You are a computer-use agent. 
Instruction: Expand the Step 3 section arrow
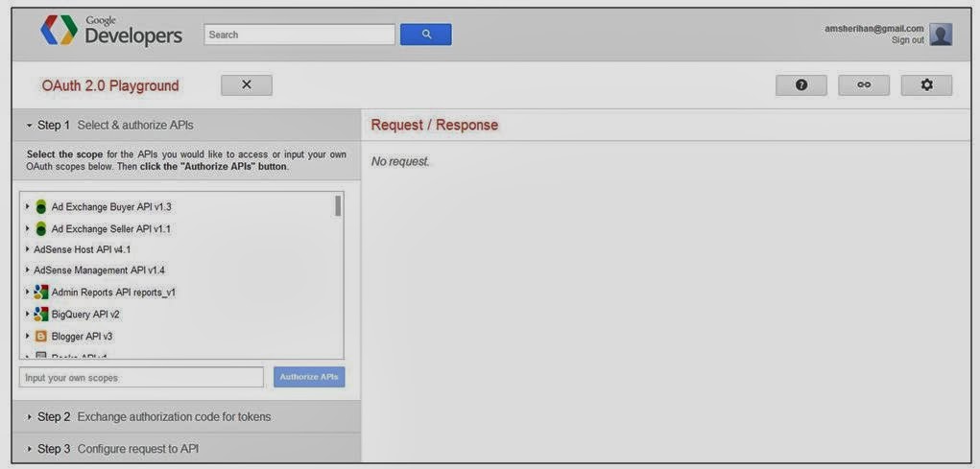[x=30, y=449]
